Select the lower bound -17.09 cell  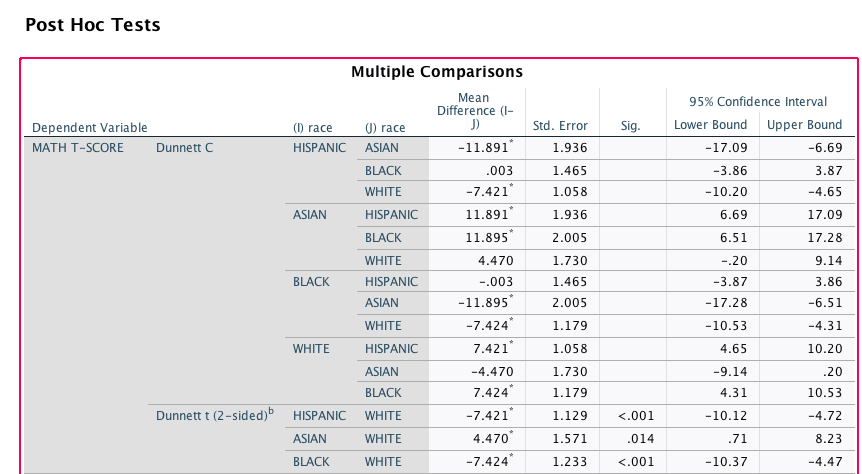(x=727, y=147)
